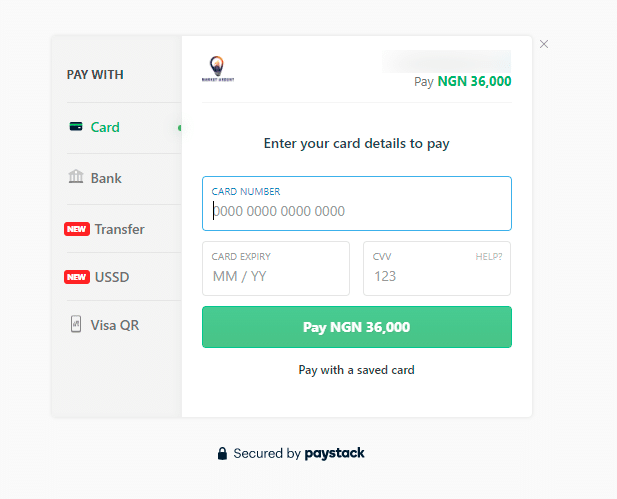Open the Visa QR payment option
Screen dimensions: 617x499
(x=124, y=325)
